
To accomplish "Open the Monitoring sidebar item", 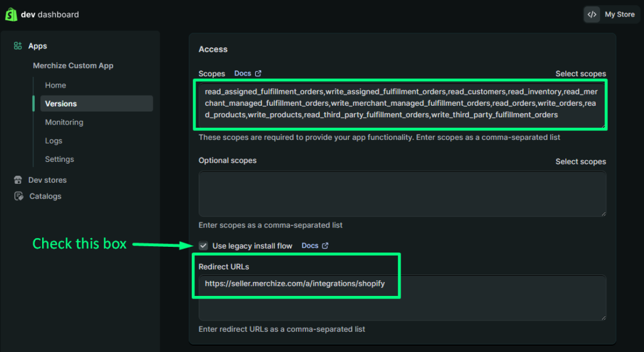I will click(64, 122).
